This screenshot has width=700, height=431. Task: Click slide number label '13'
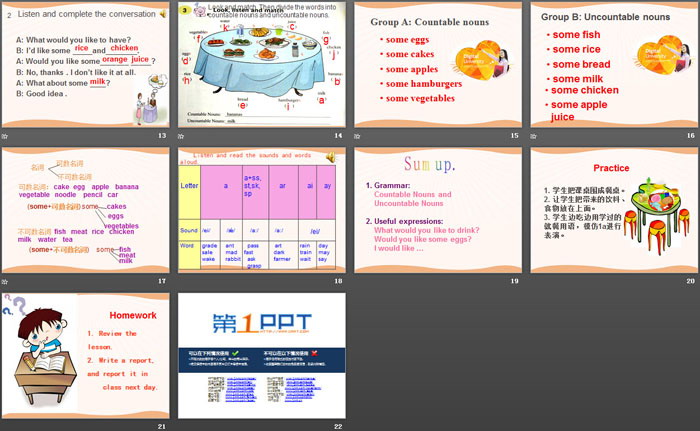click(x=162, y=135)
